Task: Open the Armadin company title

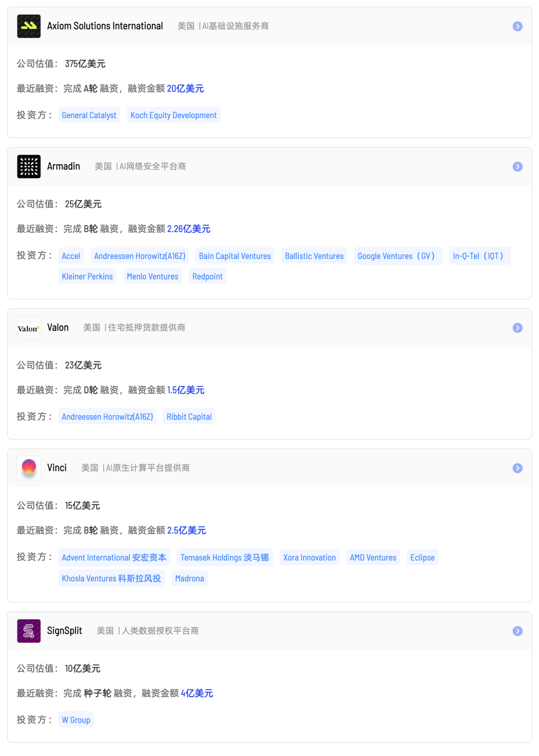Action: (x=63, y=166)
